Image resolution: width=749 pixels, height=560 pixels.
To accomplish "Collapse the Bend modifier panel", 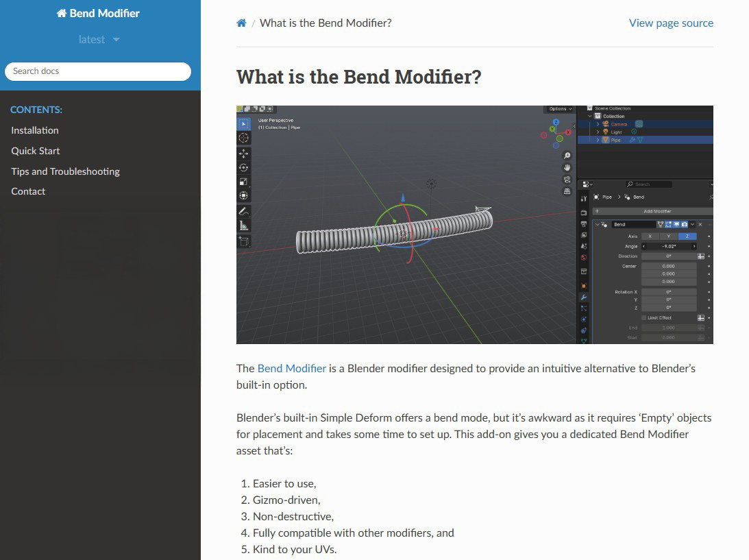I will (x=597, y=225).
